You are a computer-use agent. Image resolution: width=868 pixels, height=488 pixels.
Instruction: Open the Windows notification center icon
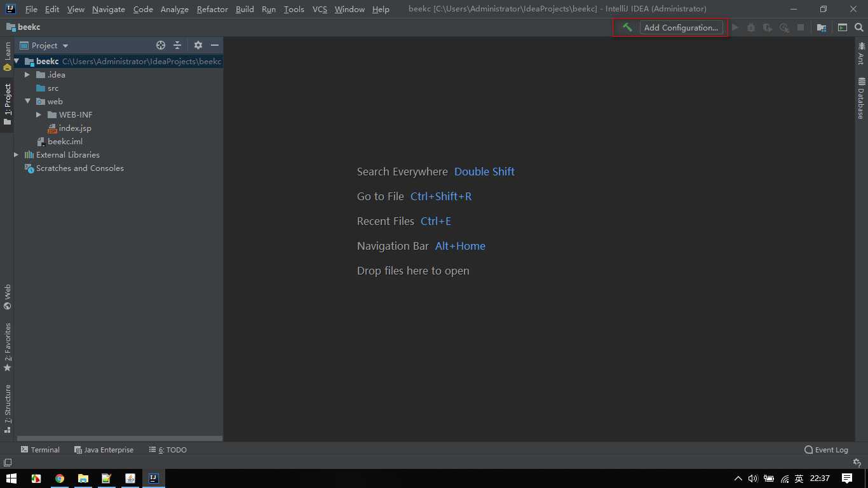point(846,478)
